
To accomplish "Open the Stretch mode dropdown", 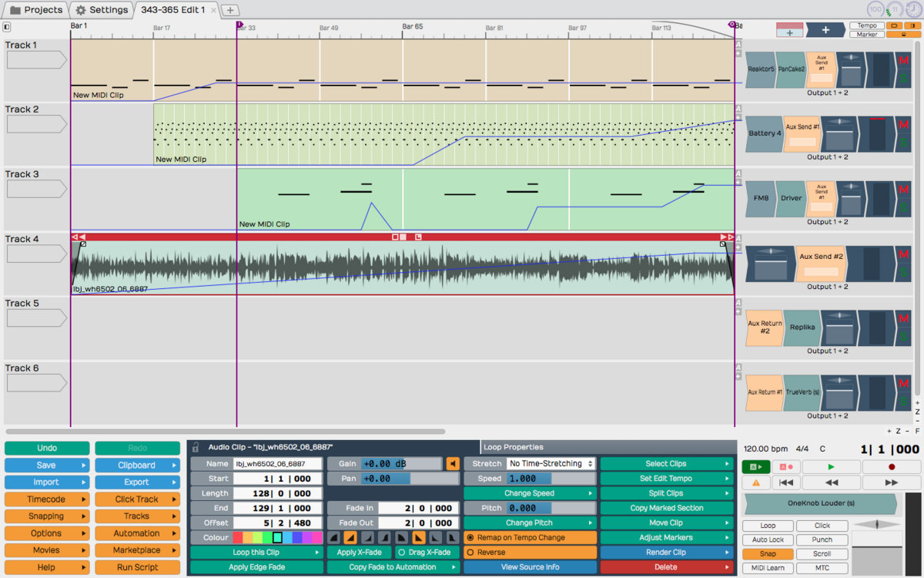I will (x=551, y=464).
